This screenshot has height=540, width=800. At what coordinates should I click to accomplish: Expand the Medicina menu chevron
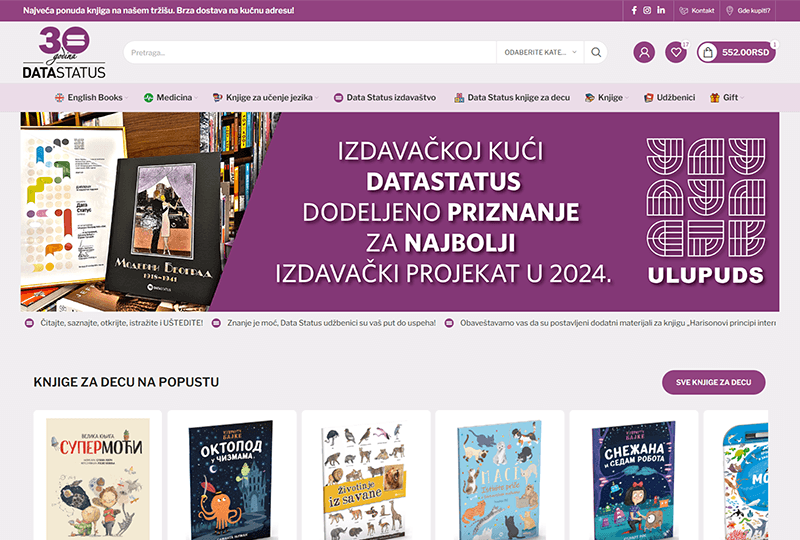(196, 97)
